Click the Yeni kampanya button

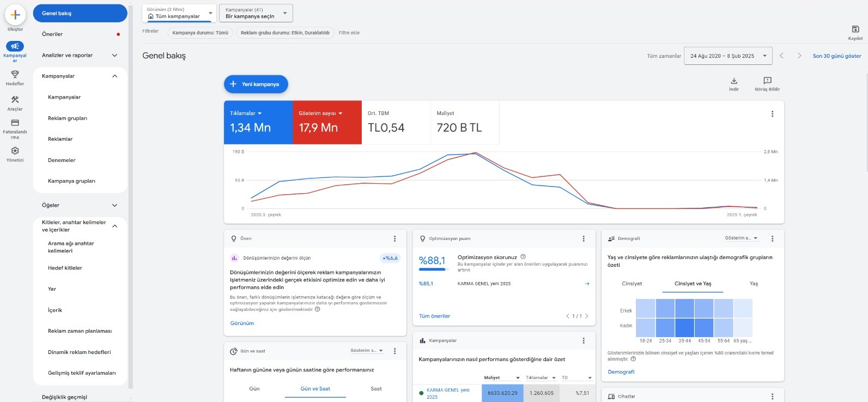pos(256,84)
